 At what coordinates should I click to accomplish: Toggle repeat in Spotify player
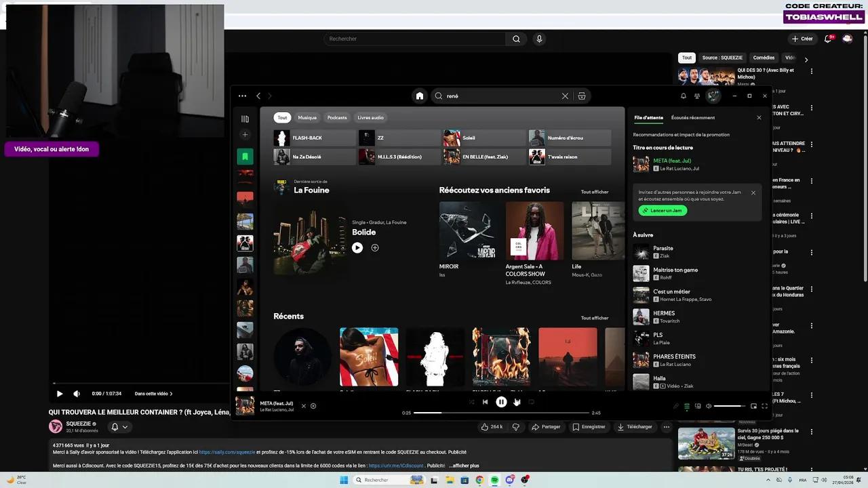pyautogui.click(x=532, y=402)
